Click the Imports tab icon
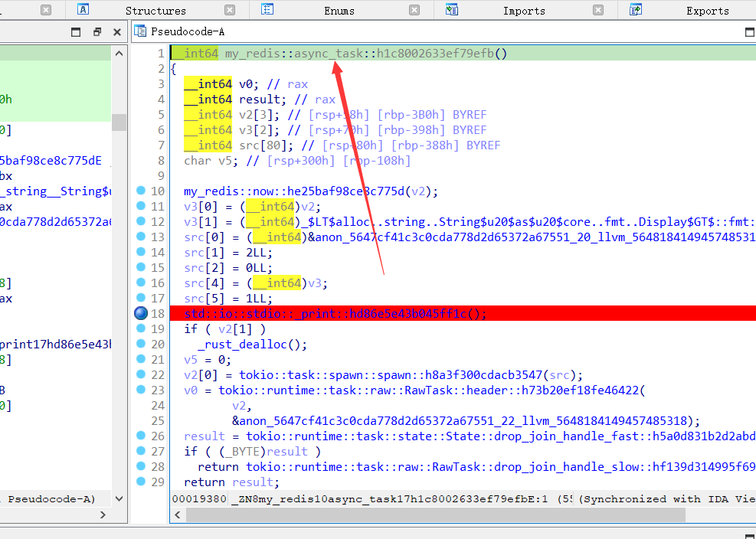Screen dimensions: 756x539 coord(451,10)
